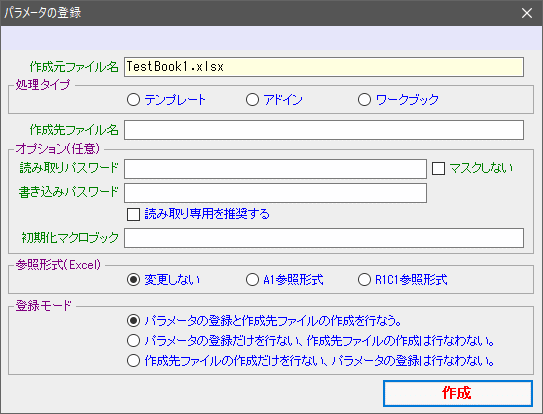This screenshot has height=414, width=543.
Task: Click the 読み取りパスワード label
Action: click(69, 168)
